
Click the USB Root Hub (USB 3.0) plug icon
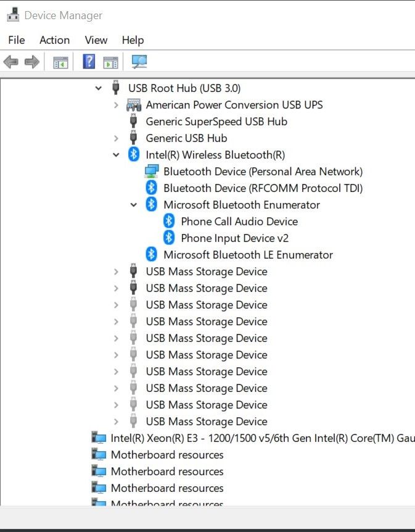115,88
